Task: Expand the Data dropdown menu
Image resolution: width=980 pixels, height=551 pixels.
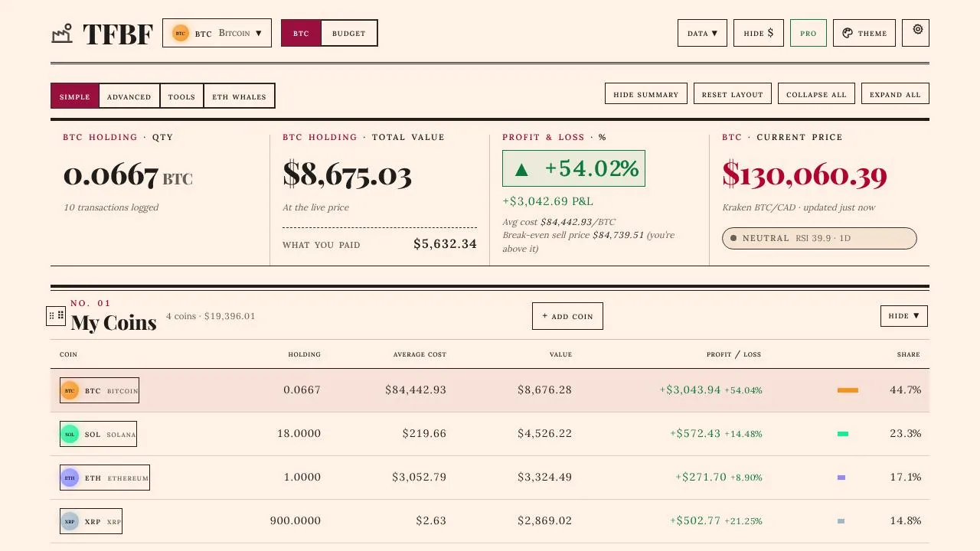Action: (702, 33)
